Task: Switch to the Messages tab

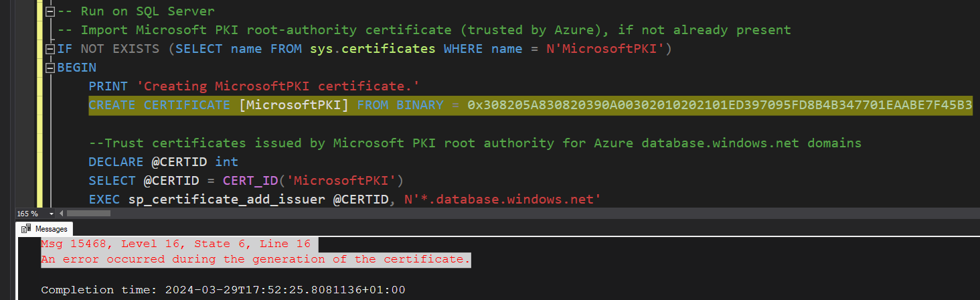Action: point(44,228)
